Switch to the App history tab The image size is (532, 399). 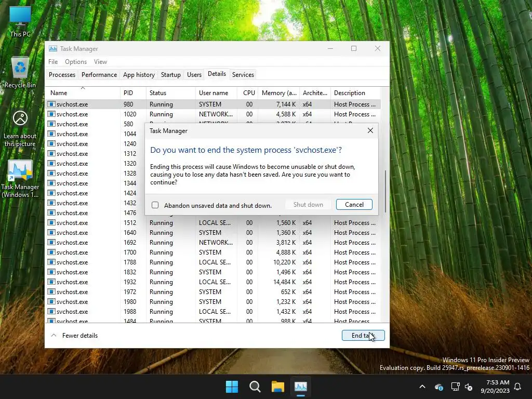[x=139, y=75]
